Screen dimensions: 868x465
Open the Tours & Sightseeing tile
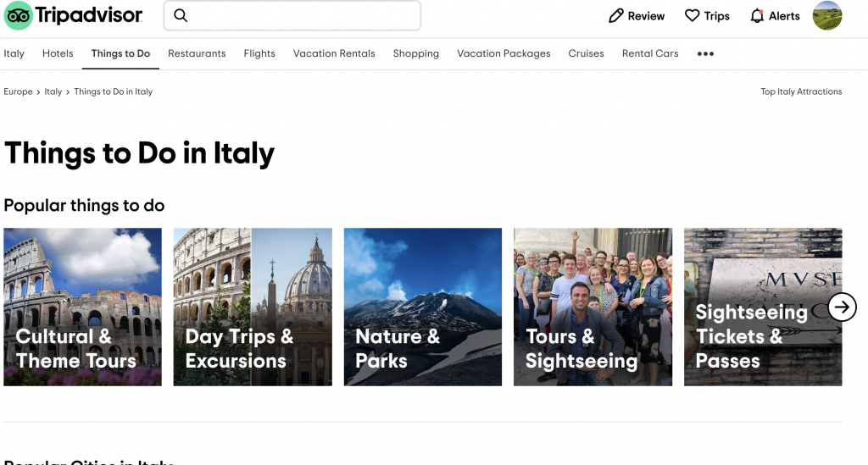(593, 307)
